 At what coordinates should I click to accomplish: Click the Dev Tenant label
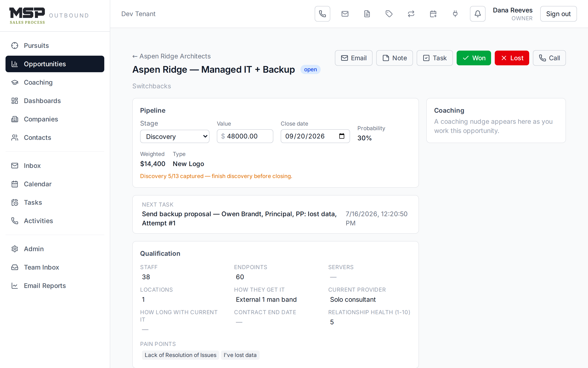point(138,14)
